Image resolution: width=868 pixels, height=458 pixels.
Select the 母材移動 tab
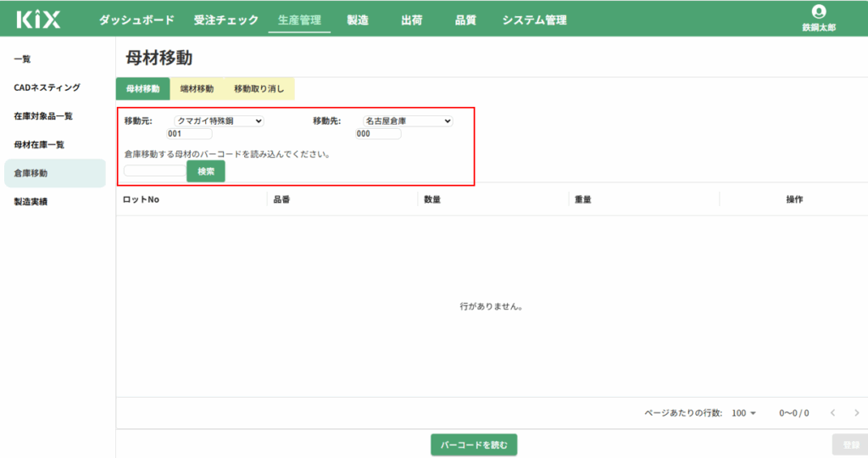142,88
